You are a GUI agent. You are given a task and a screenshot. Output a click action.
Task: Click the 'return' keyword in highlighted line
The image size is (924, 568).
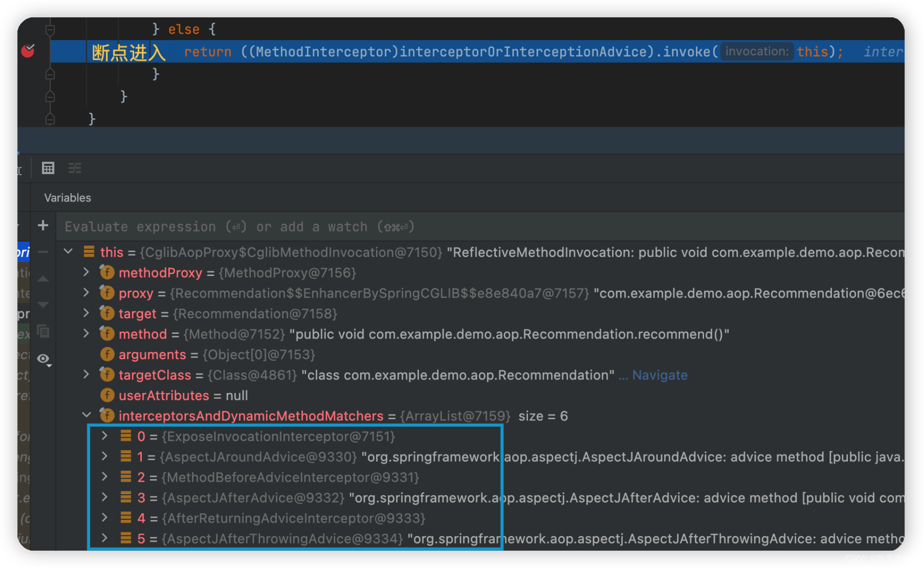208,52
